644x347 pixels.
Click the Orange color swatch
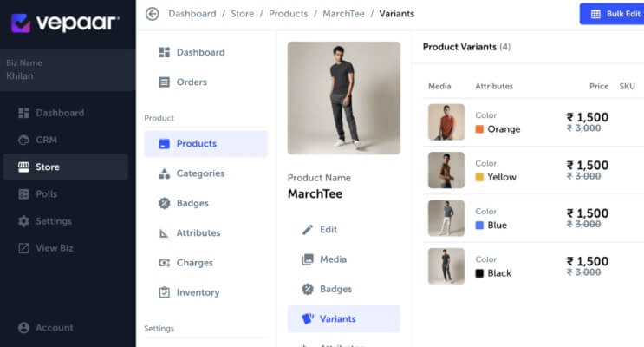(479, 129)
